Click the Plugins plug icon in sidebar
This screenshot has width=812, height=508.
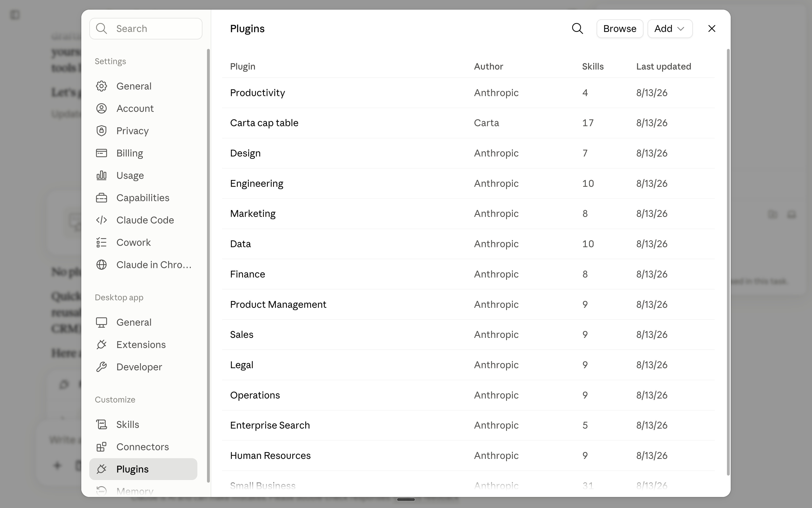pyautogui.click(x=101, y=469)
